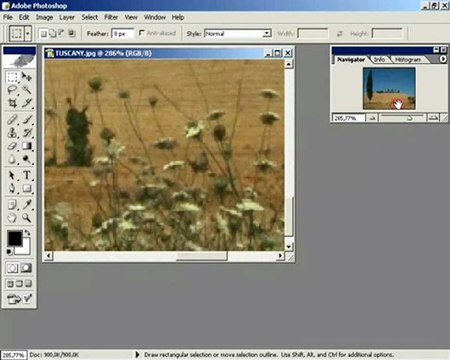
Task: Click the Navigator zoom slider handle
Action: (410, 118)
